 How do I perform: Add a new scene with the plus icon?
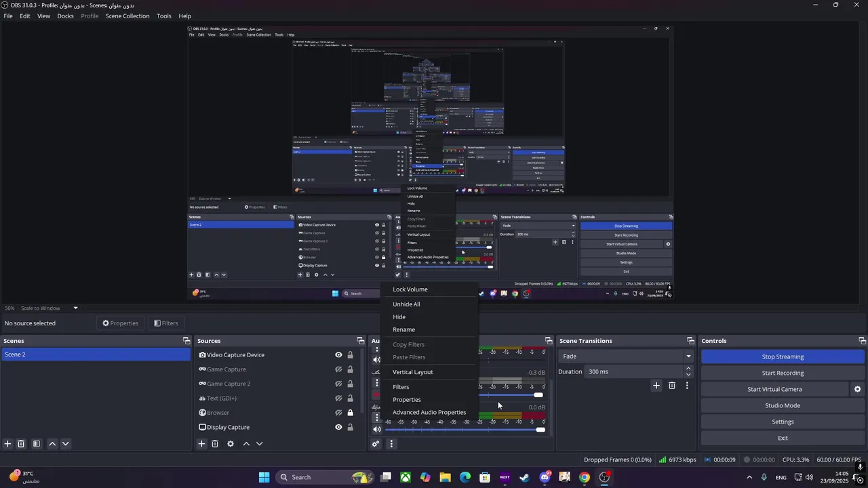point(7,444)
